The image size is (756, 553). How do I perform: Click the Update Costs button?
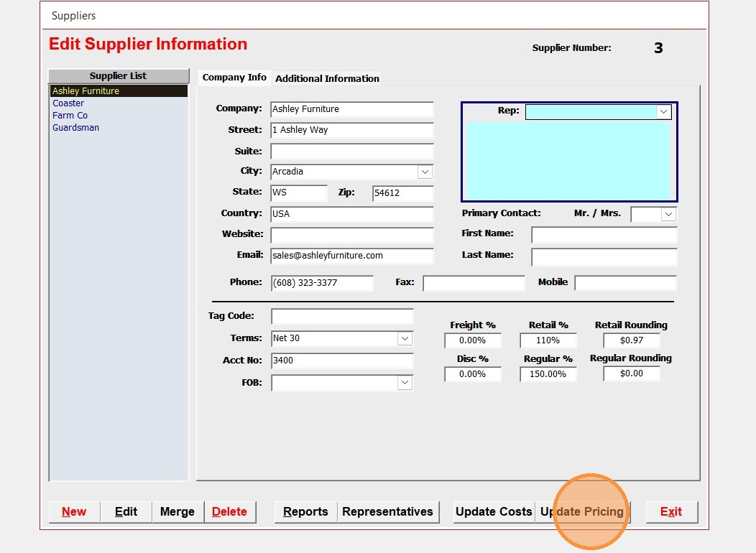click(x=494, y=511)
